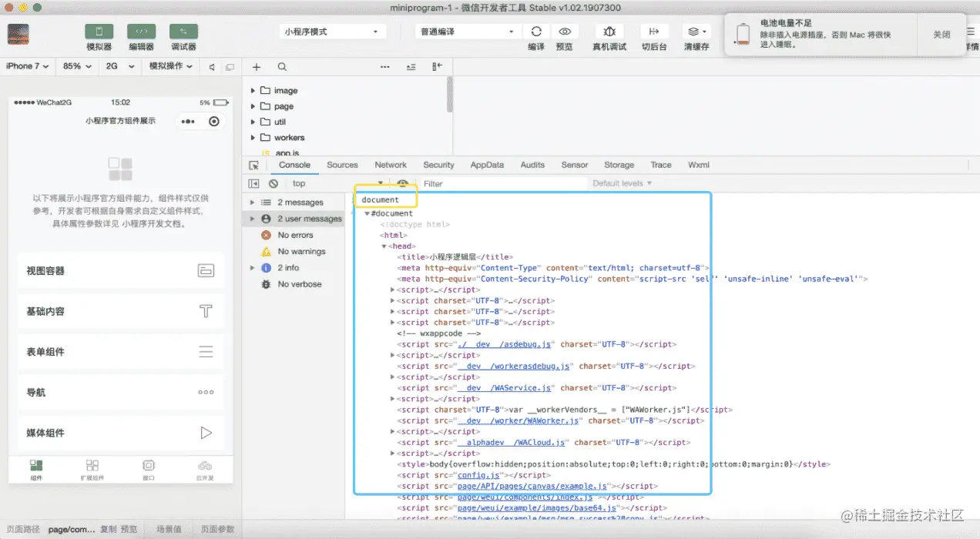Collapse the #document node

click(367, 213)
